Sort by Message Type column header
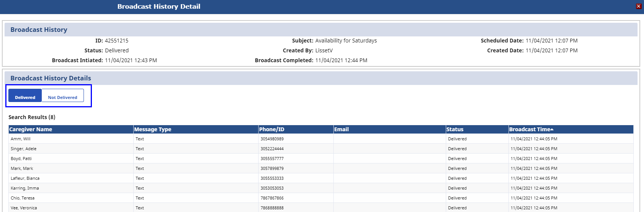This screenshot has width=644, height=212. point(153,129)
